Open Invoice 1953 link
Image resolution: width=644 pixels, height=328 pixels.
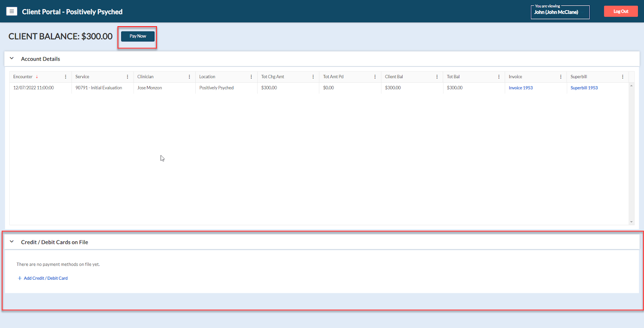520,88
